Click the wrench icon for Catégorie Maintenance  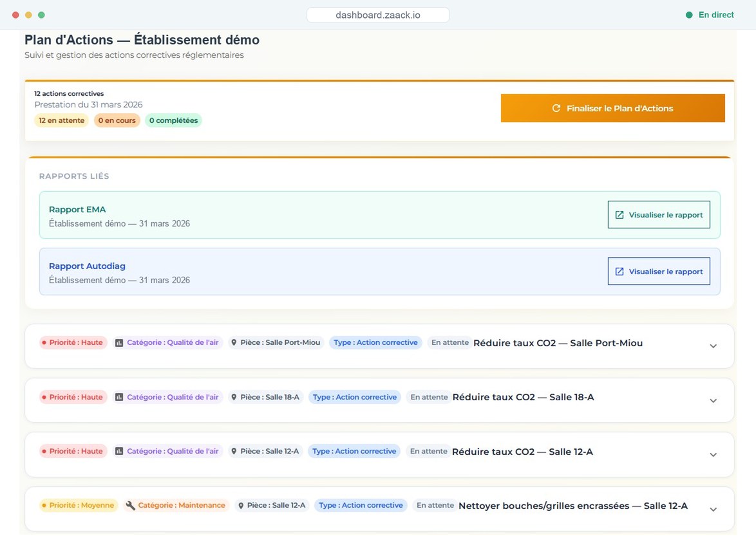(130, 505)
